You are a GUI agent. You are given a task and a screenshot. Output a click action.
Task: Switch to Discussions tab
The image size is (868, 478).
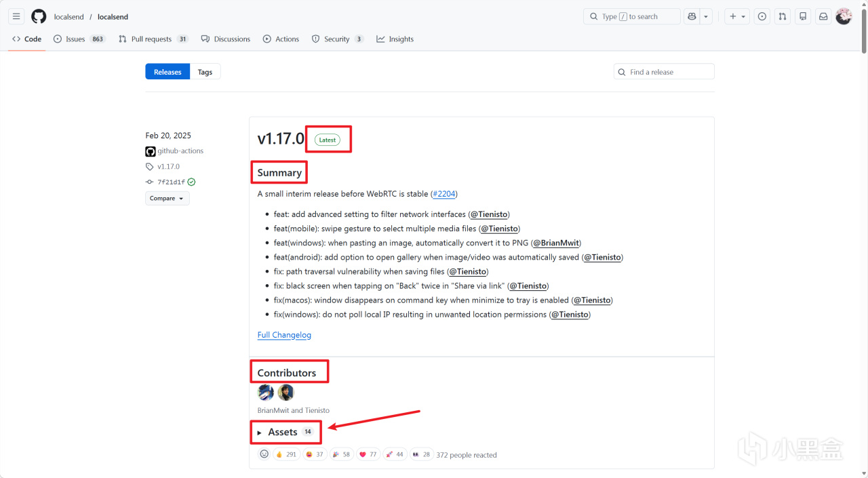pos(226,39)
